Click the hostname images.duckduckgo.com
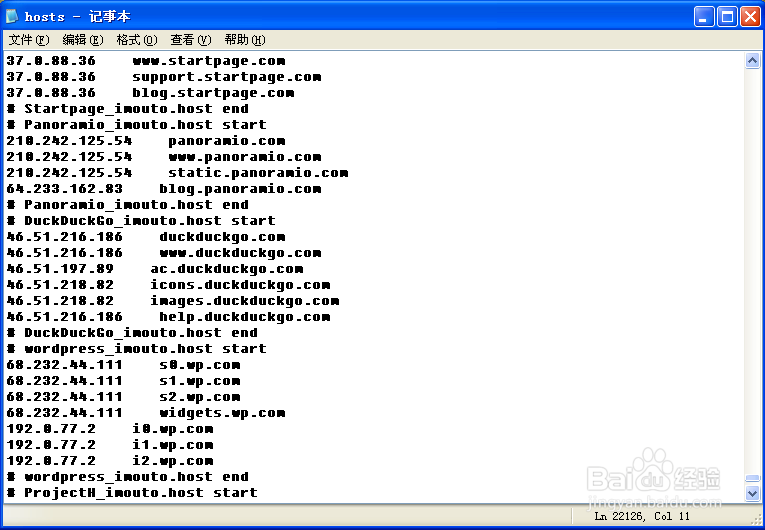Viewport: 765px width, 530px height. point(245,301)
